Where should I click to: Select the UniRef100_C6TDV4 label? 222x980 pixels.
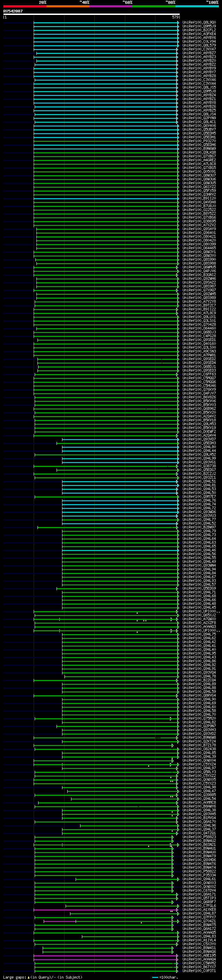pos(199,891)
